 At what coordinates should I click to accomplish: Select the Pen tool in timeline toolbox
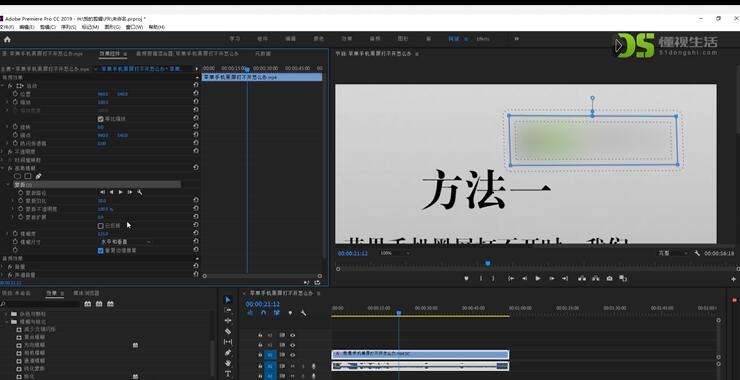point(228,353)
